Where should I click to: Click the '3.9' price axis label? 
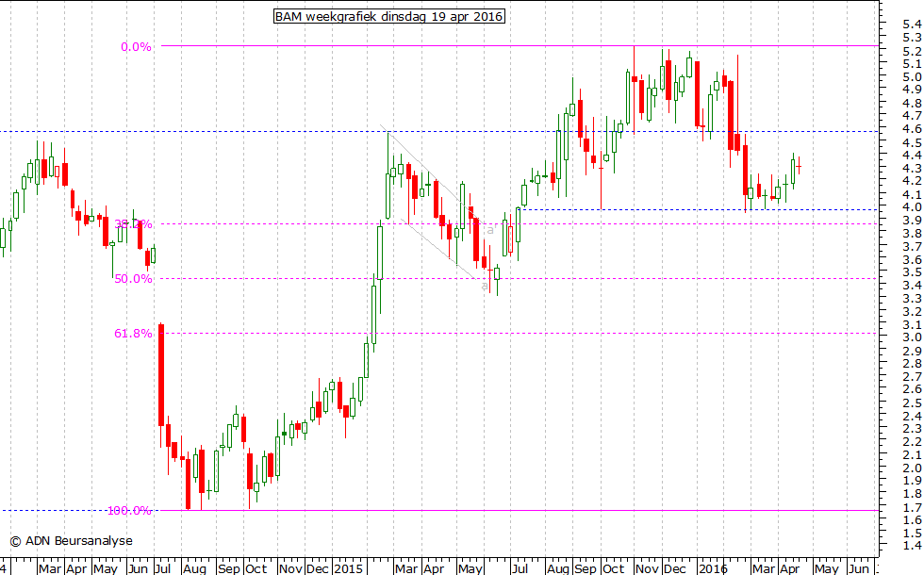(x=912, y=221)
